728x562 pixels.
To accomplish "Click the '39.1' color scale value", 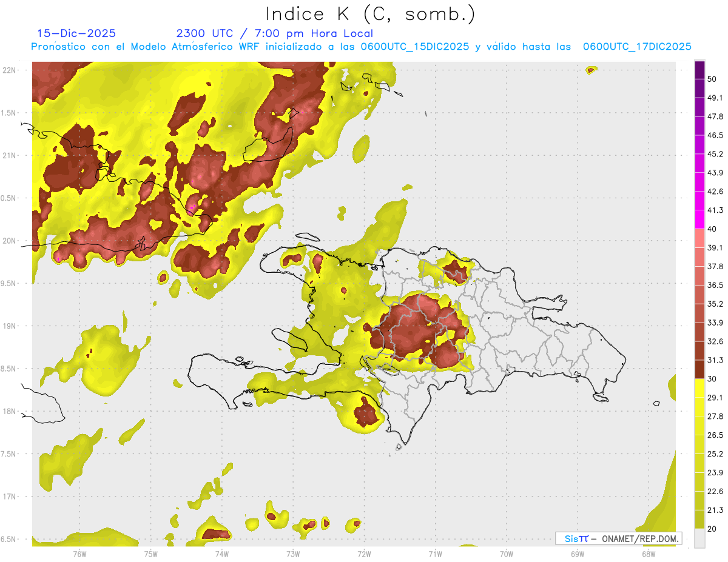I will pyautogui.click(x=716, y=248).
